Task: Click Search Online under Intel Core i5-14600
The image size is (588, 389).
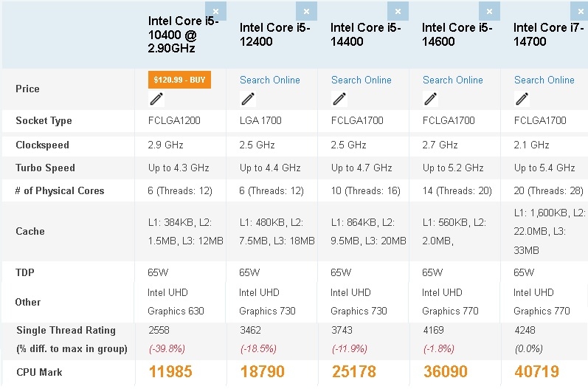Action: pyautogui.click(x=452, y=80)
